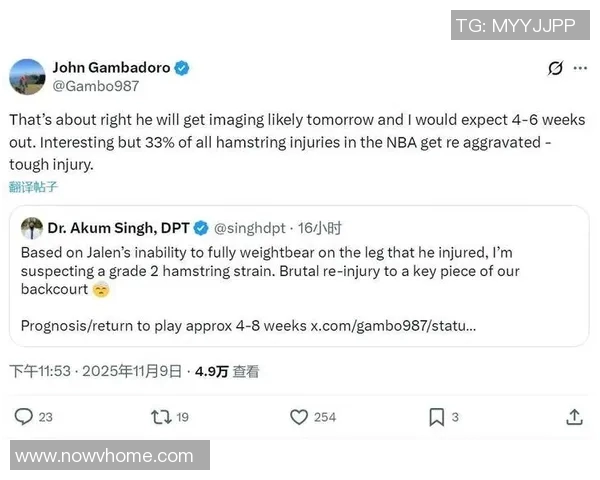View the 4.9万 查看 view count
This screenshot has width=600, height=480.
(x=227, y=371)
